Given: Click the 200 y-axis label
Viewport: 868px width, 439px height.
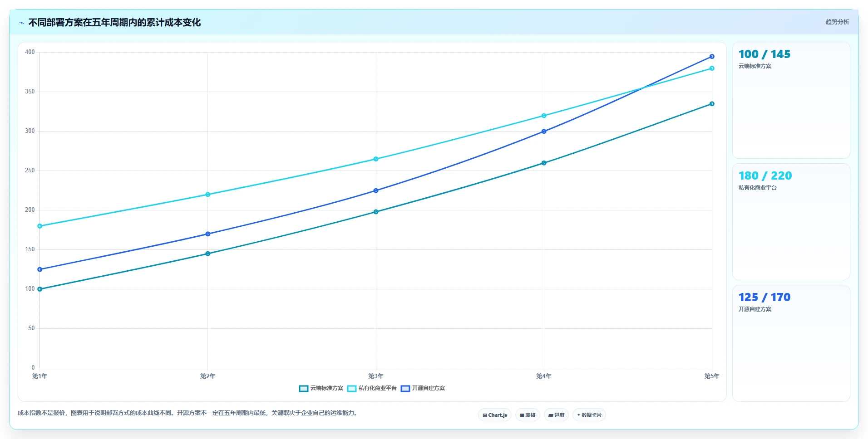Looking at the screenshot, I should pyautogui.click(x=30, y=210).
